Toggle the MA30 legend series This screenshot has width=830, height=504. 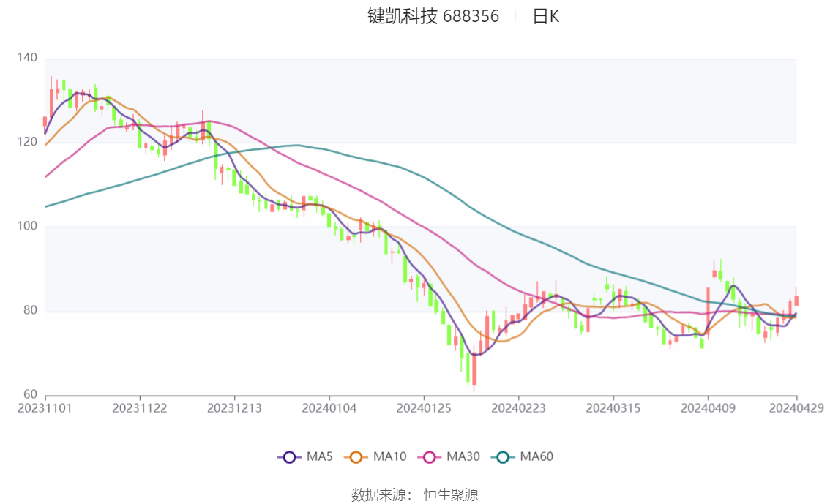(x=449, y=457)
